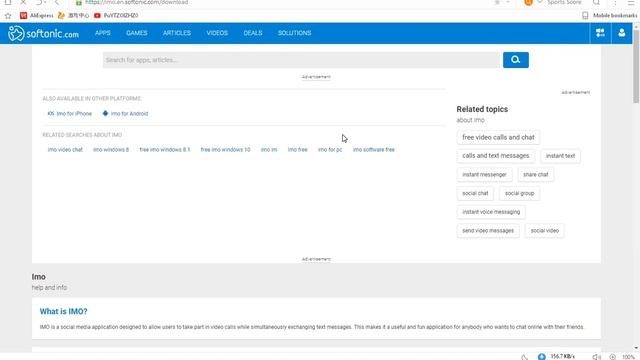
Task: Click the blue magnifier search button
Action: coord(516,60)
